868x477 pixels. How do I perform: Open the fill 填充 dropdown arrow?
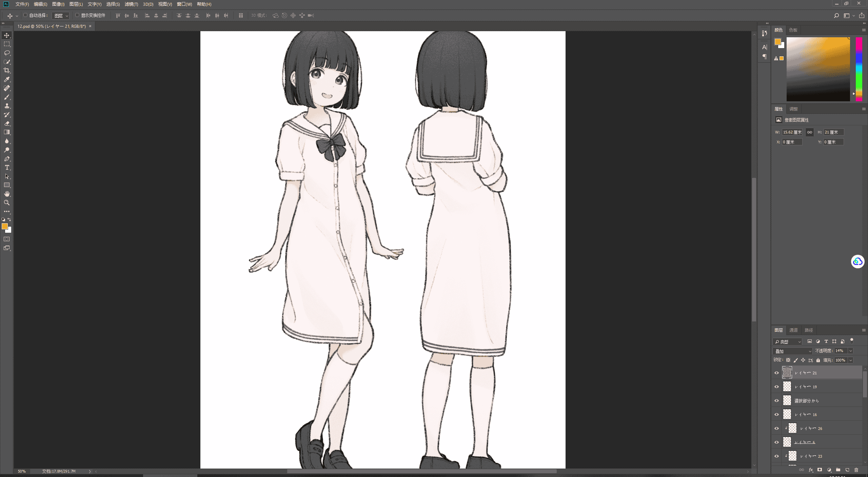pyautogui.click(x=850, y=360)
